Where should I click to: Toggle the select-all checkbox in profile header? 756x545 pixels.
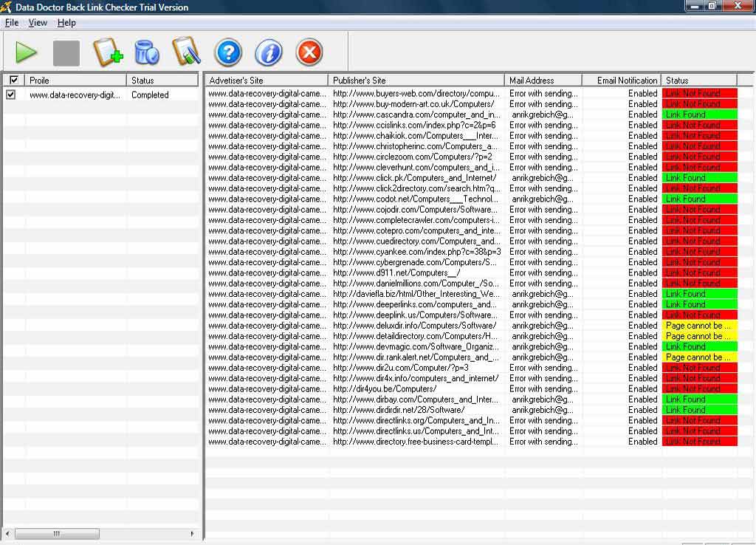pyautogui.click(x=14, y=80)
